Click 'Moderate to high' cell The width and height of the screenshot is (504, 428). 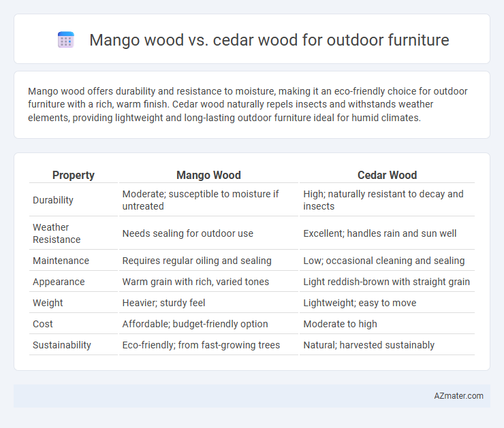click(387, 324)
